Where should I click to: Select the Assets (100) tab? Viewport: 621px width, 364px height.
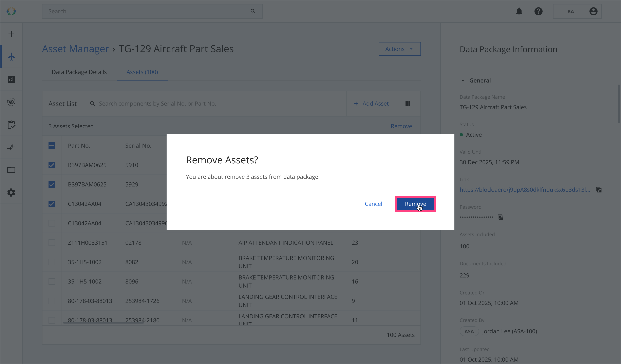[x=142, y=72]
